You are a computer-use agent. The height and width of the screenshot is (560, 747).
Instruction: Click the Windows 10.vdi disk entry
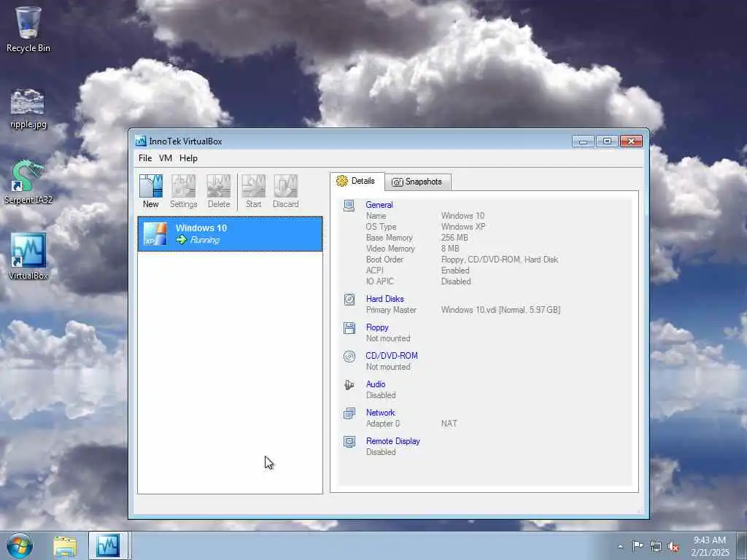pos(500,310)
